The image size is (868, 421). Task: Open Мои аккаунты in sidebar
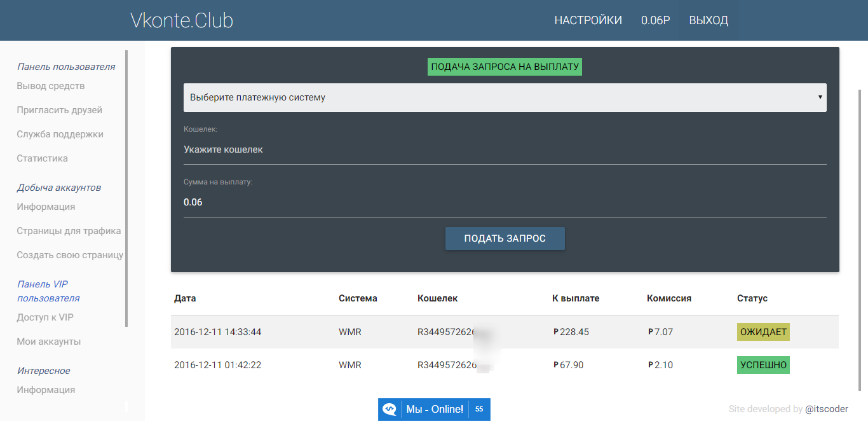click(49, 342)
